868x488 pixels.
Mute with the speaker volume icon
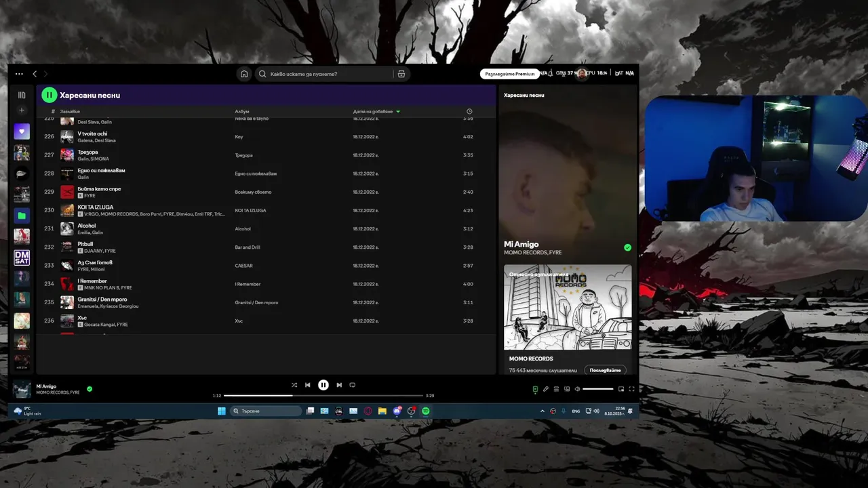tap(577, 389)
